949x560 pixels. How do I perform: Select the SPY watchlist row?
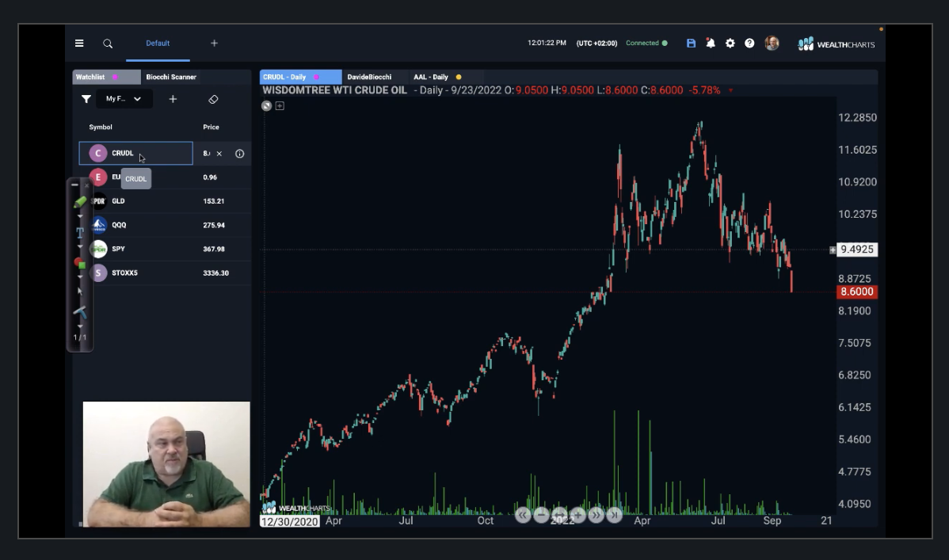point(165,249)
